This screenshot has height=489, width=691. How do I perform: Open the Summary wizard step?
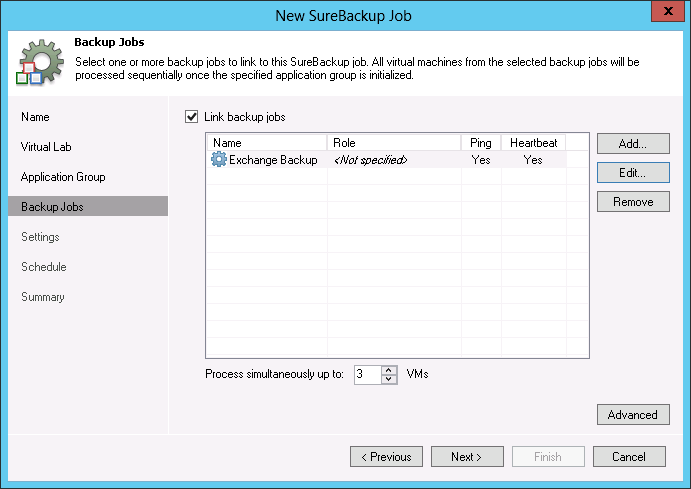coord(43,297)
